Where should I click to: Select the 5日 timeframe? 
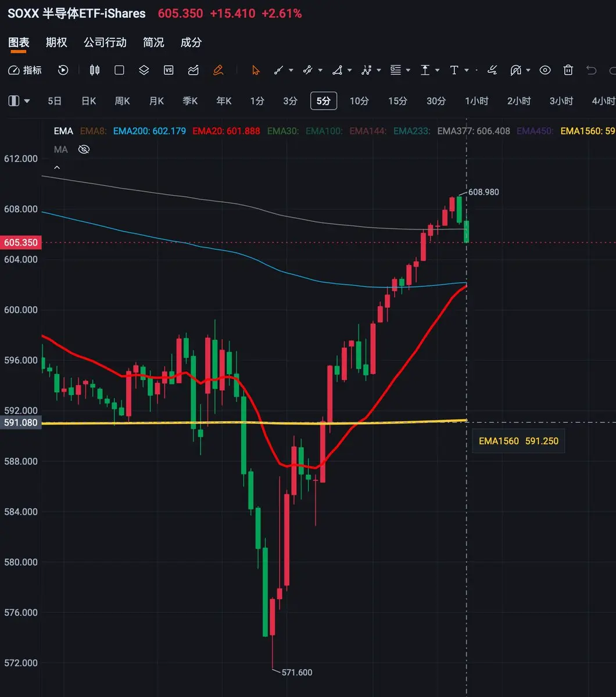coord(55,101)
